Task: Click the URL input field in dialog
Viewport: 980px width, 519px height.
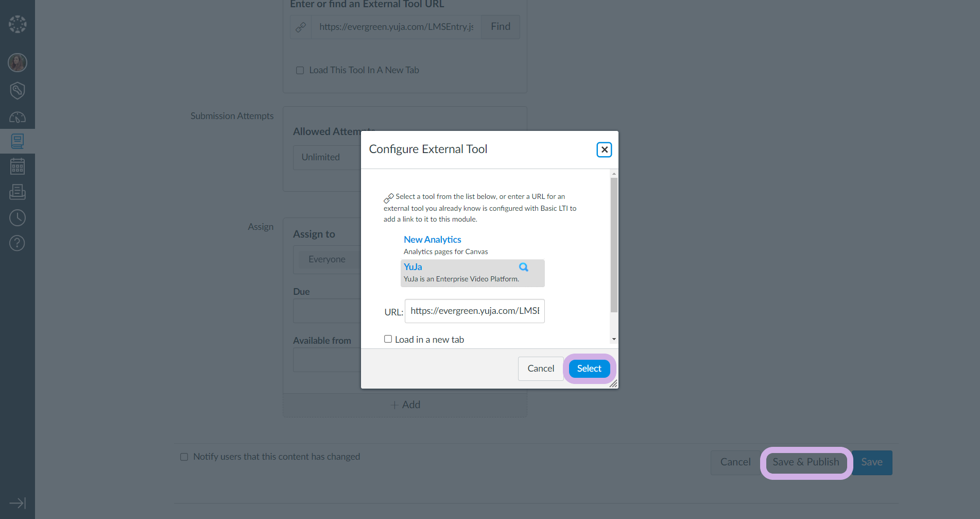Action: click(474, 311)
